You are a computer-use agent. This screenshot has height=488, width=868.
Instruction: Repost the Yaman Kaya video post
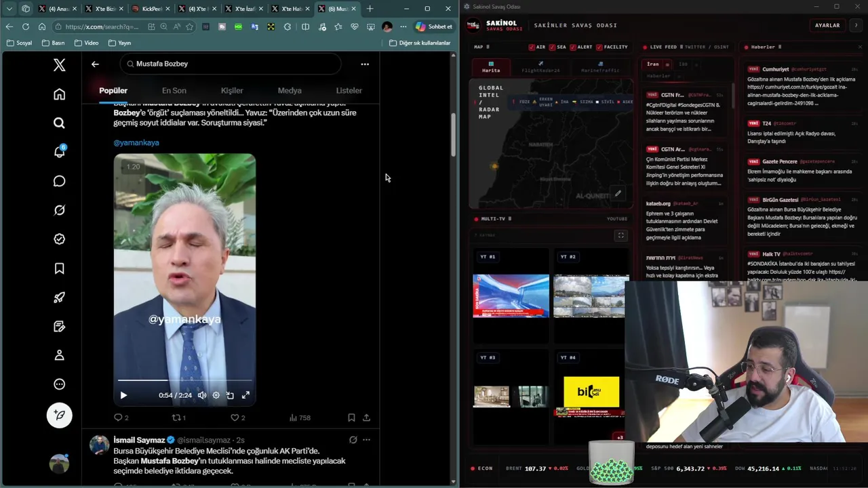click(x=179, y=418)
